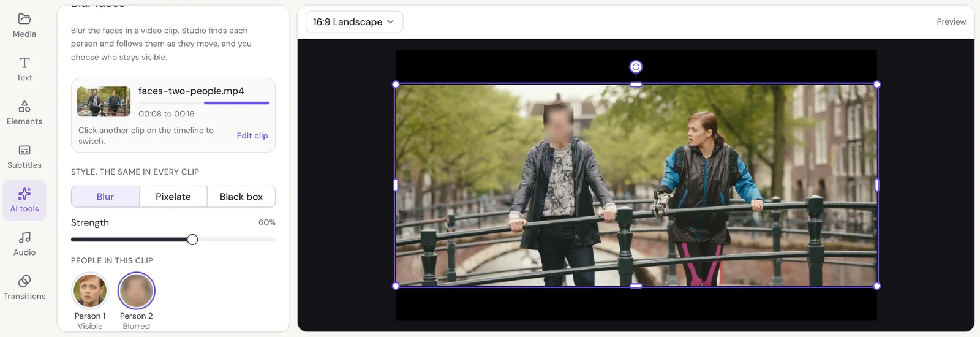Click the rotate handle above the video
This screenshot has width=980, height=337.
point(636,67)
